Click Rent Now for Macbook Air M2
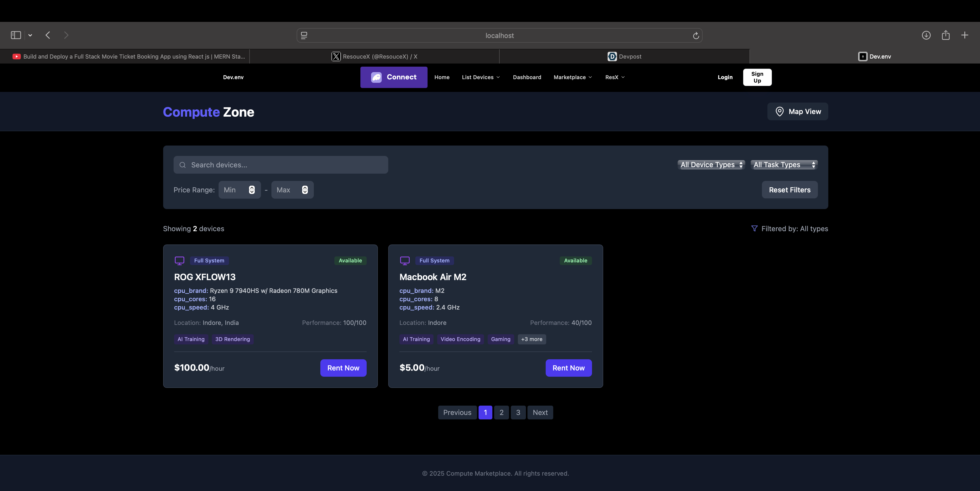Viewport: 980px width, 491px height. click(x=568, y=368)
